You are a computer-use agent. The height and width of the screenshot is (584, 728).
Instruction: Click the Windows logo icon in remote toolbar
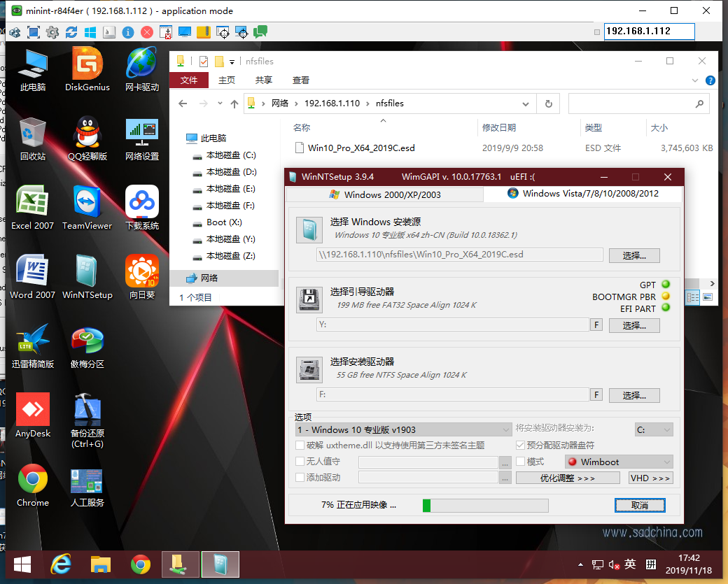90,32
